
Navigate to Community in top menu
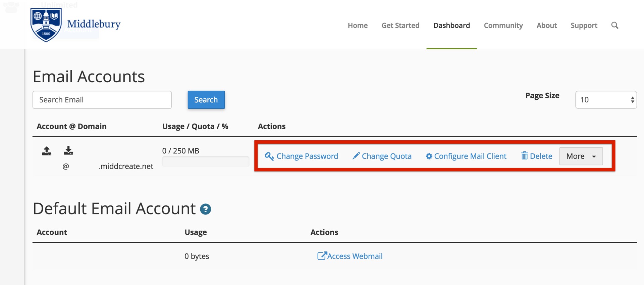pyautogui.click(x=503, y=26)
